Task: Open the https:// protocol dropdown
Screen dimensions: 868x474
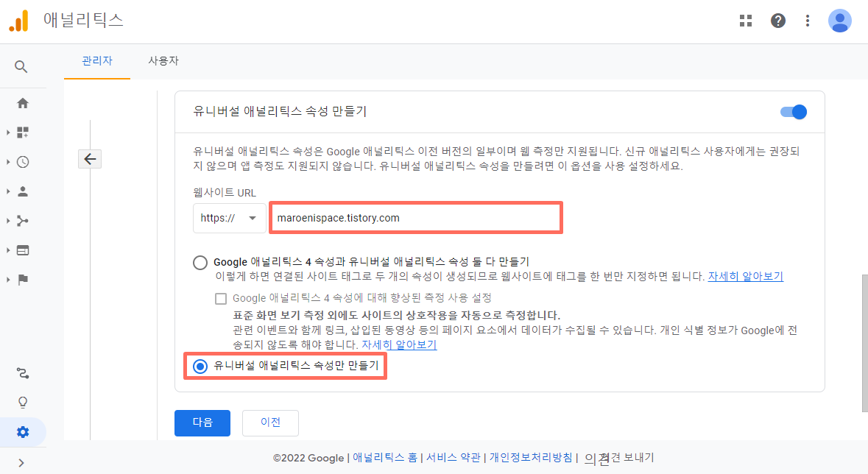Action: (x=229, y=218)
